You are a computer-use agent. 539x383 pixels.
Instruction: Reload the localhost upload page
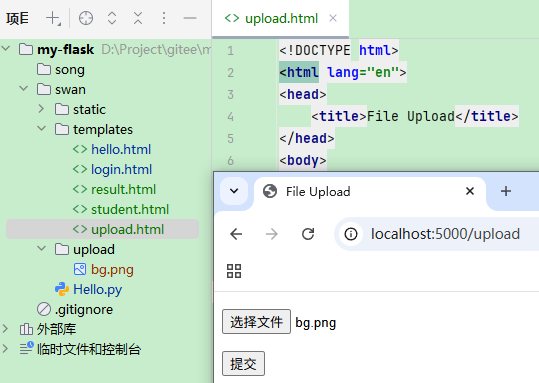coord(308,234)
